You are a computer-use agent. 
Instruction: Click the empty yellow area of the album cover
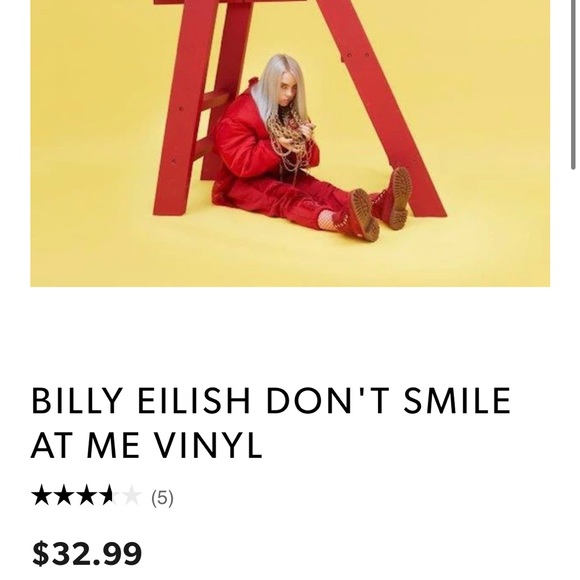click(x=92, y=148)
